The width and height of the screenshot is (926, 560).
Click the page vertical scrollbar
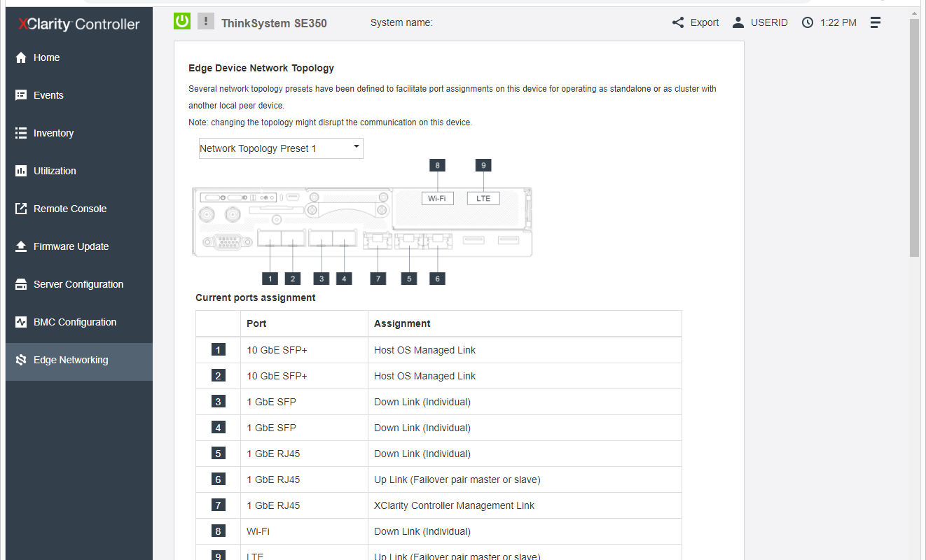click(x=914, y=138)
